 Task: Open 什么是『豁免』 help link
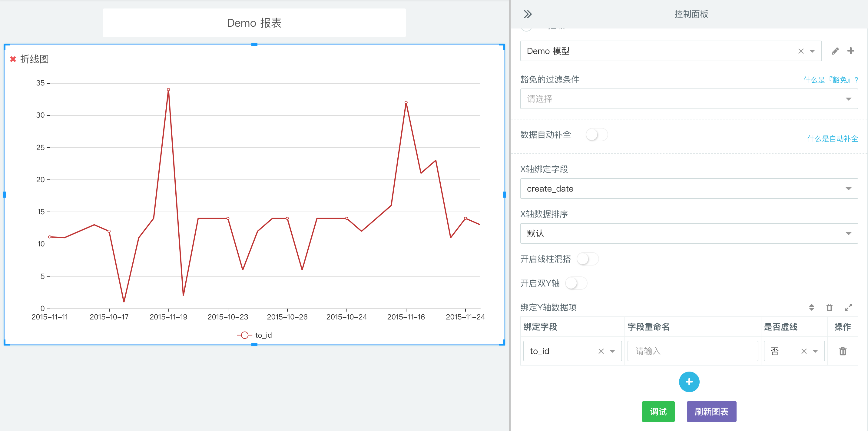point(830,80)
